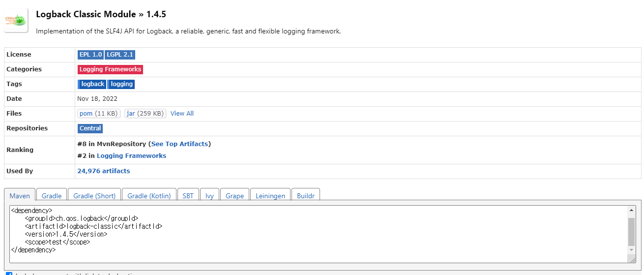Download the pom (11 KB) file
This screenshot has height=275, width=644.
(x=99, y=114)
